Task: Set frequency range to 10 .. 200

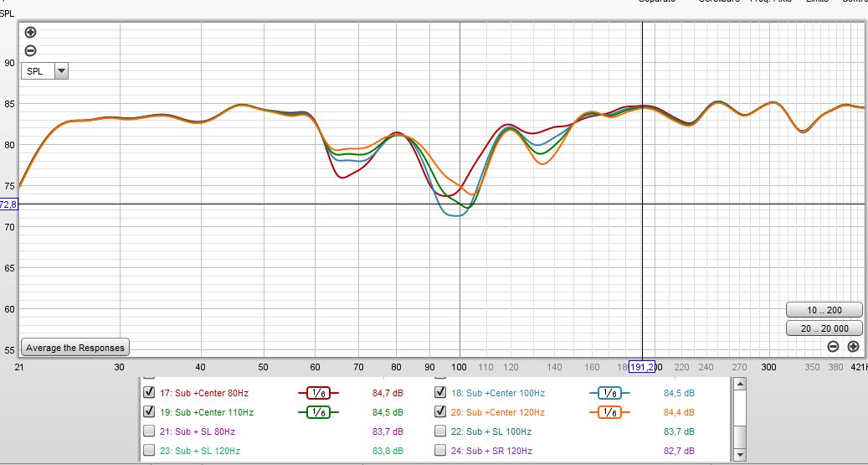Action: click(x=824, y=310)
